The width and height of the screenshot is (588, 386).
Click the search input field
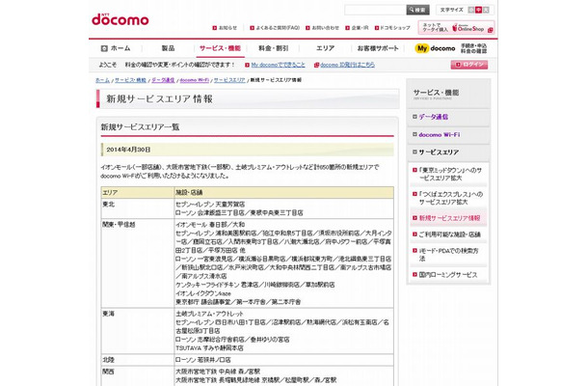[375, 10]
